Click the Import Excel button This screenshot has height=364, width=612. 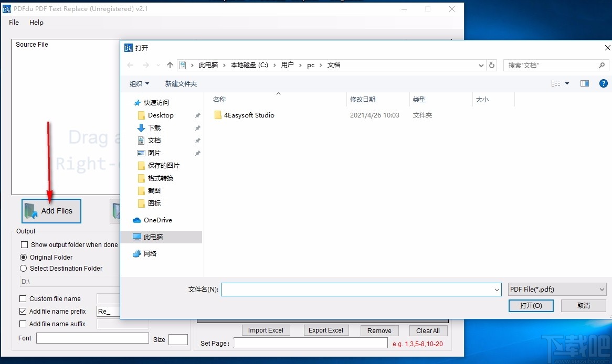click(266, 330)
